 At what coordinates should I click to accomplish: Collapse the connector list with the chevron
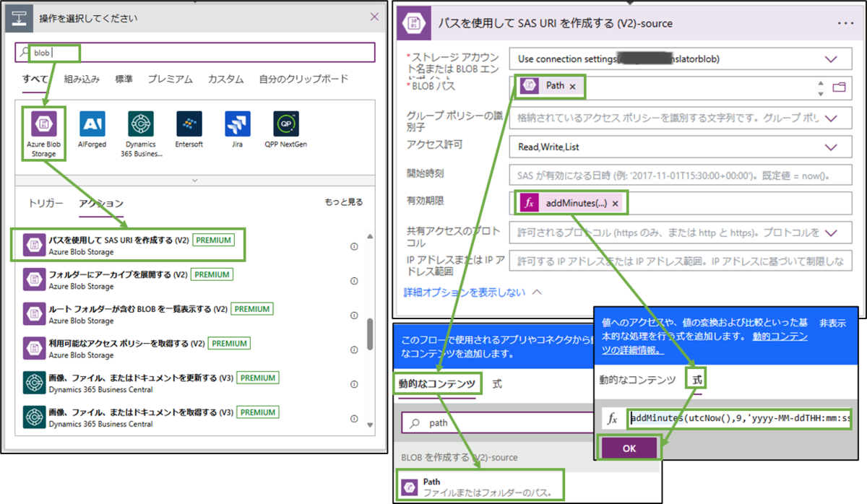coord(194,180)
